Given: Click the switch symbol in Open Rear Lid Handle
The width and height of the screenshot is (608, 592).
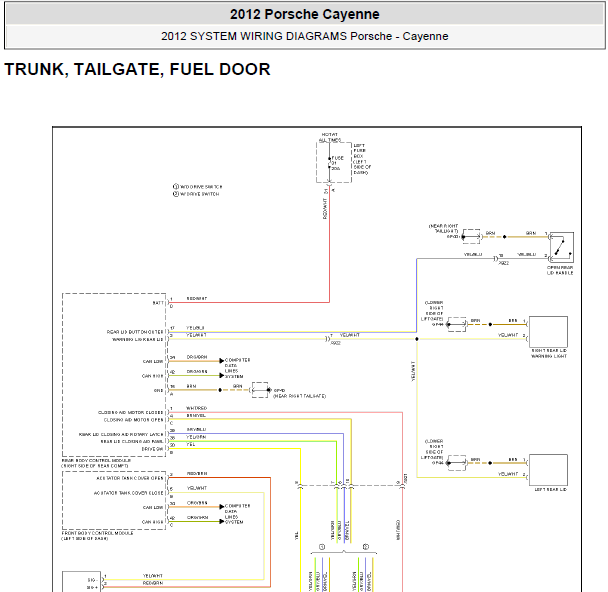Looking at the screenshot, I should [x=561, y=247].
